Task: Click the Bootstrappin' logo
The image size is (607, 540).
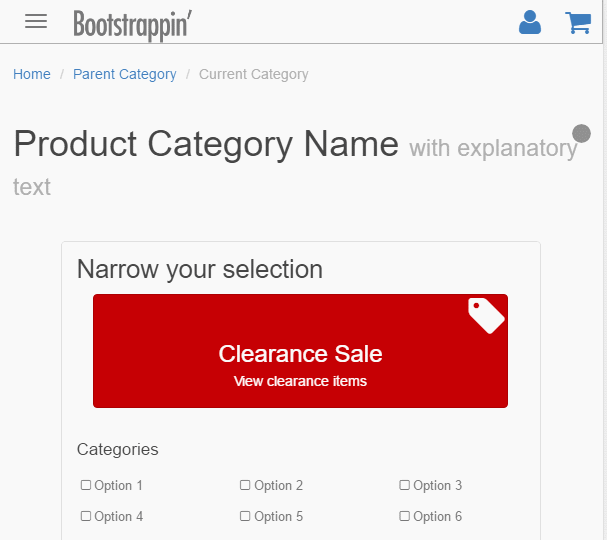Action: (x=132, y=23)
